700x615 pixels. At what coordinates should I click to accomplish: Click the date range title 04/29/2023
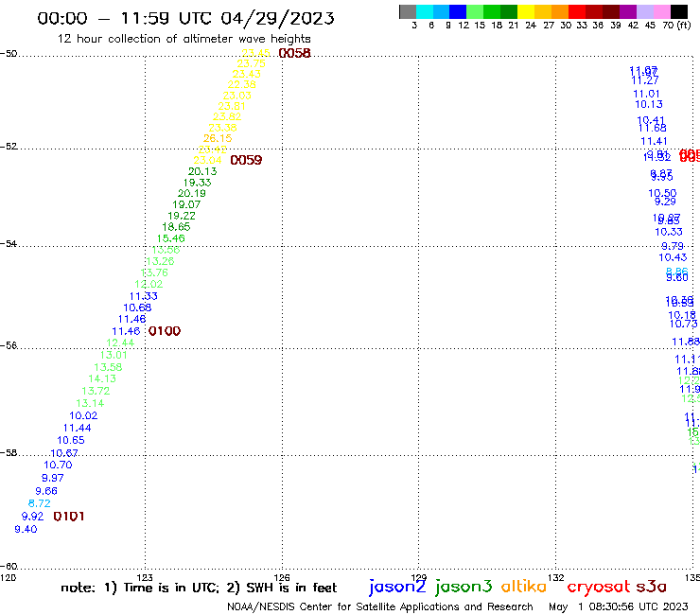(277, 19)
